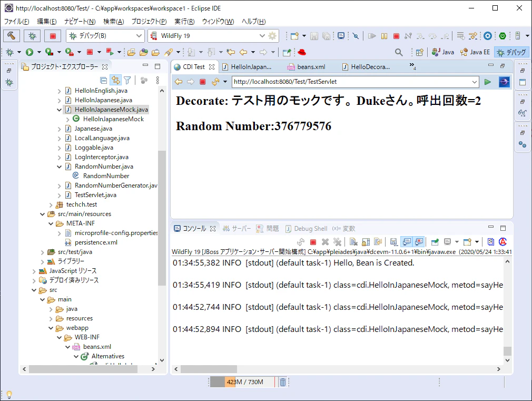Click the collapse all icon in Project Explorer
Screen dimensions: 532x401
coord(104,81)
